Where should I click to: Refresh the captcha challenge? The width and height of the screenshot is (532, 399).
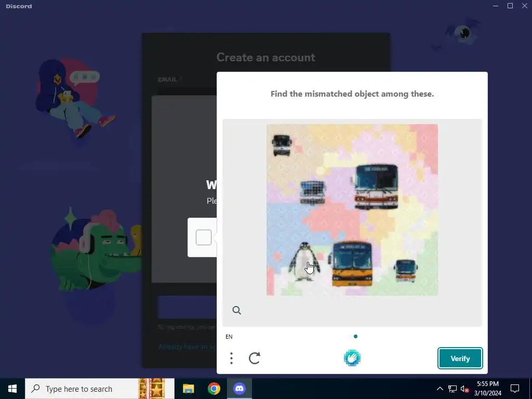click(x=255, y=358)
